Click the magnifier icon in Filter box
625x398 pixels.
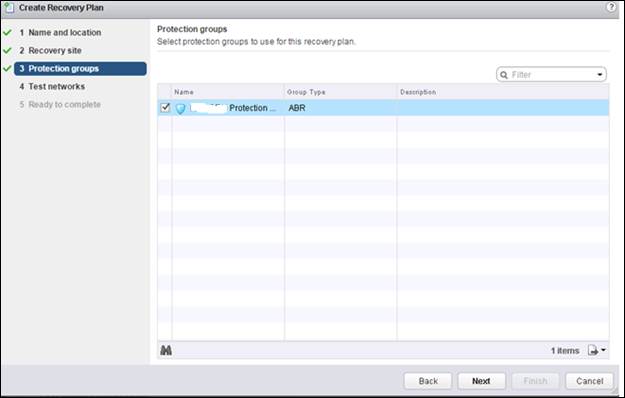(504, 75)
